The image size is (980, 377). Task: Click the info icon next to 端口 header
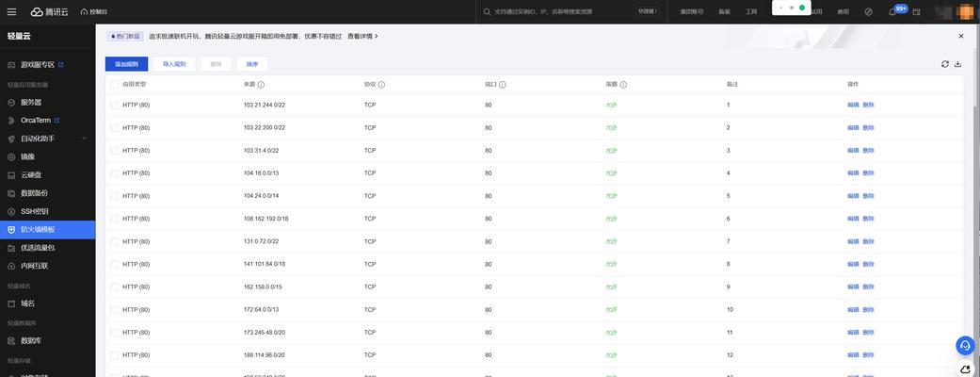coord(503,85)
